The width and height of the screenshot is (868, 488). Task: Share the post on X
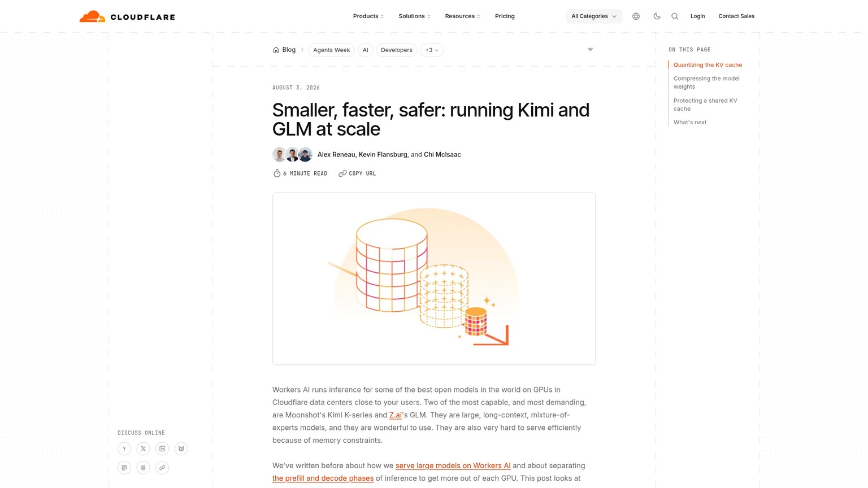pos(144,448)
